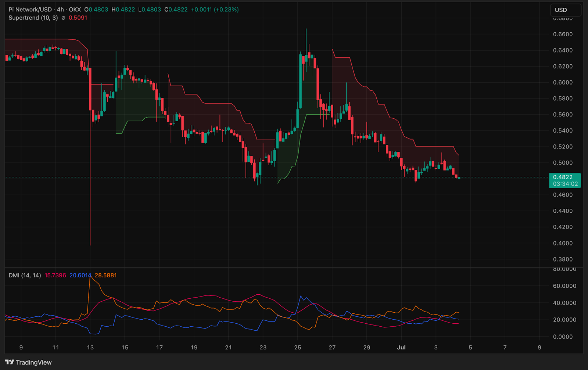
Task: Click the date label 19 on time axis
Action: (194, 347)
